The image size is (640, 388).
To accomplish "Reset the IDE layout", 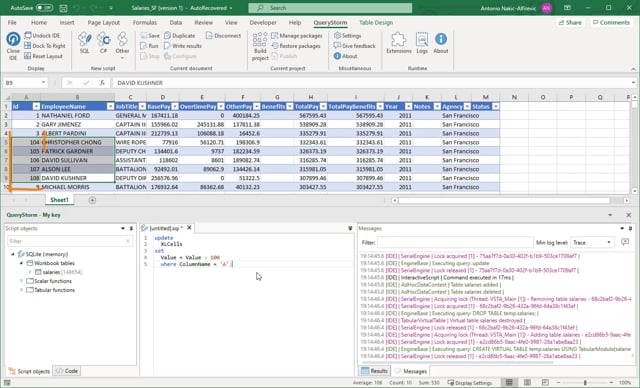I will (x=43, y=56).
